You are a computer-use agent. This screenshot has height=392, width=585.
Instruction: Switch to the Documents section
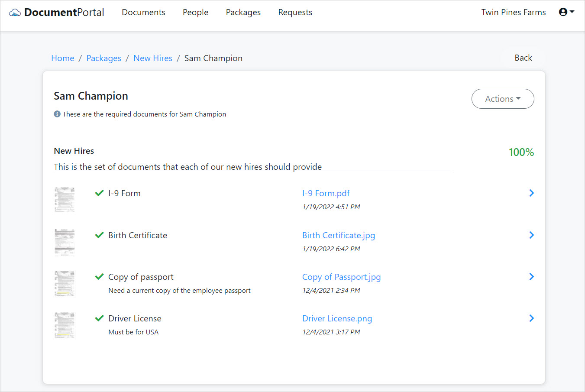click(x=143, y=12)
